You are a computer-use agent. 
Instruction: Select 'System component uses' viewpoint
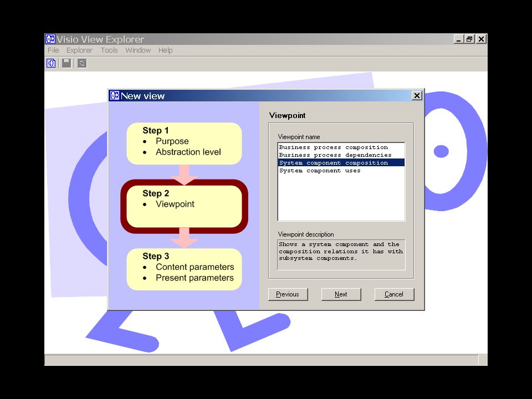[341, 171]
